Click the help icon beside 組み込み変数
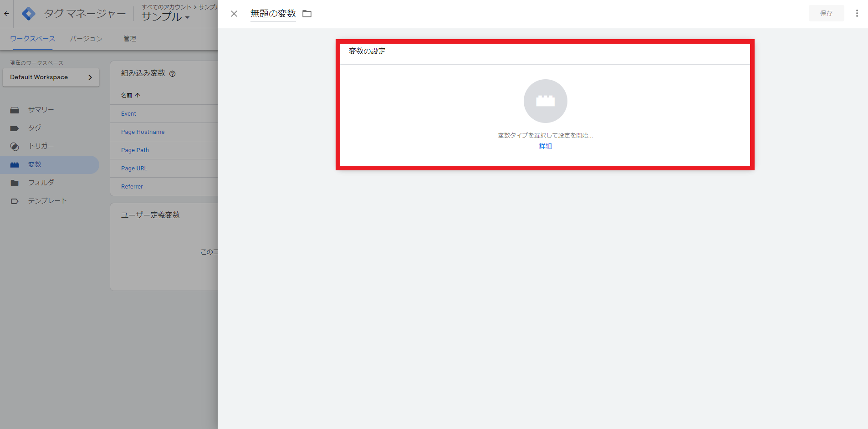Image resolution: width=868 pixels, height=429 pixels. click(x=173, y=74)
